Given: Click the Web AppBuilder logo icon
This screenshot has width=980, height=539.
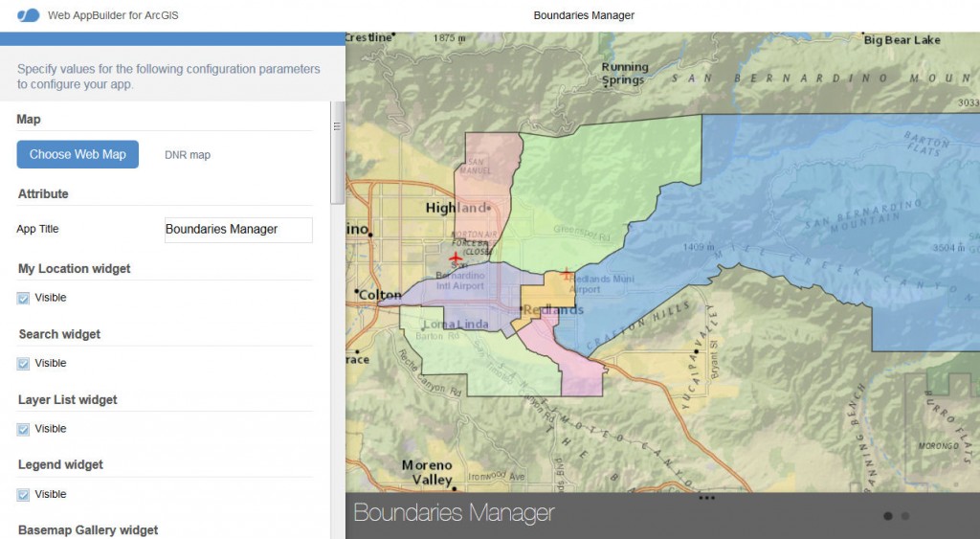Looking at the screenshot, I should coord(28,15).
